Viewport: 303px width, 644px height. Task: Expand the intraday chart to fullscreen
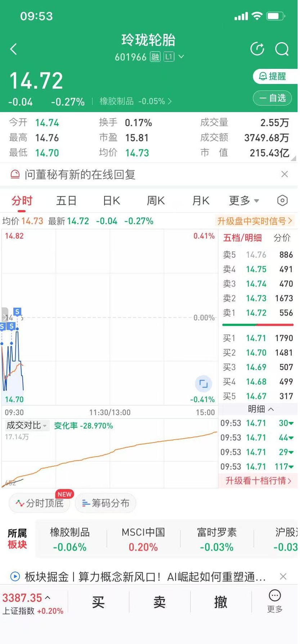click(204, 384)
